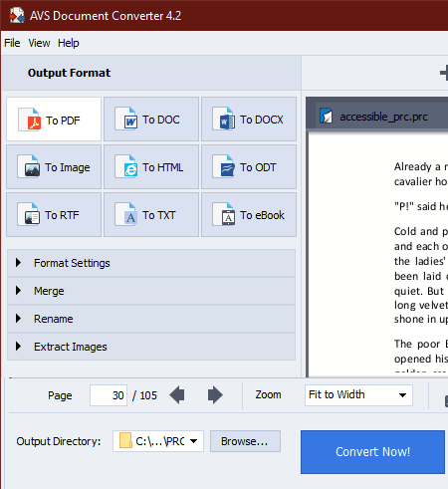
Task: Click preview line starting 'Already a'
Action: (421, 166)
